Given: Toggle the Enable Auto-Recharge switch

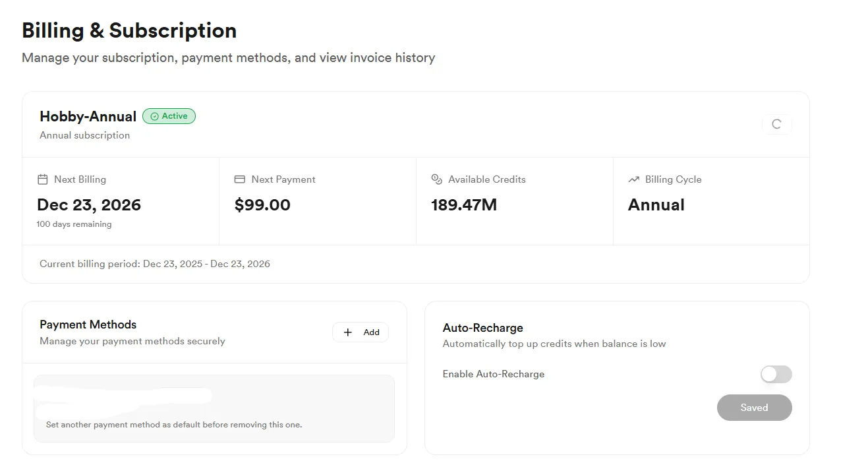Looking at the screenshot, I should click(x=776, y=374).
